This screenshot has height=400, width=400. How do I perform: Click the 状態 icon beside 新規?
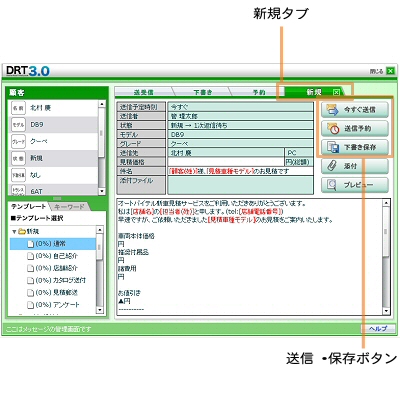pyautogui.click(x=18, y=158)
